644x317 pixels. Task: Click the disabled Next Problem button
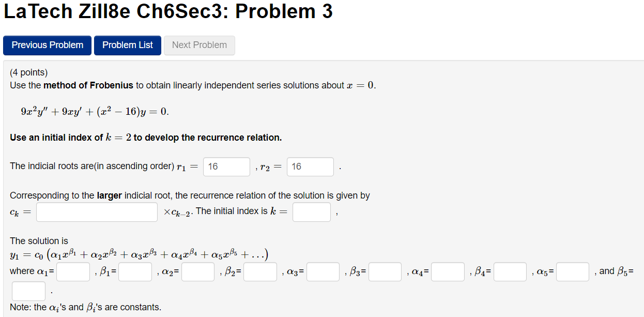200,46
